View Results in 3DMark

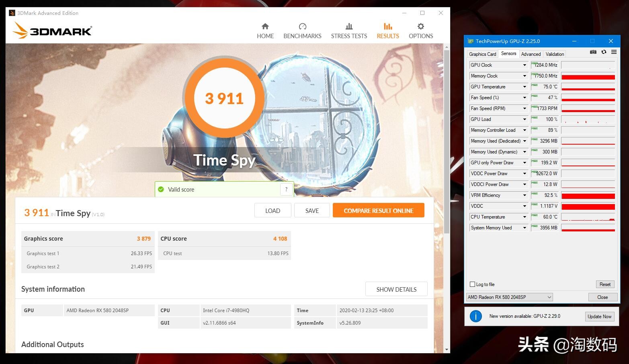click(387, 30)
